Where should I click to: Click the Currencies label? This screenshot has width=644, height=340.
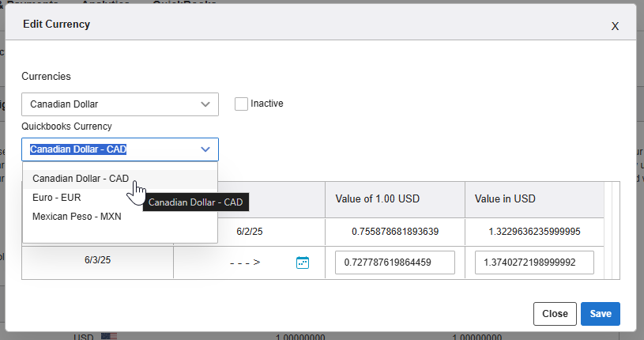46,77
